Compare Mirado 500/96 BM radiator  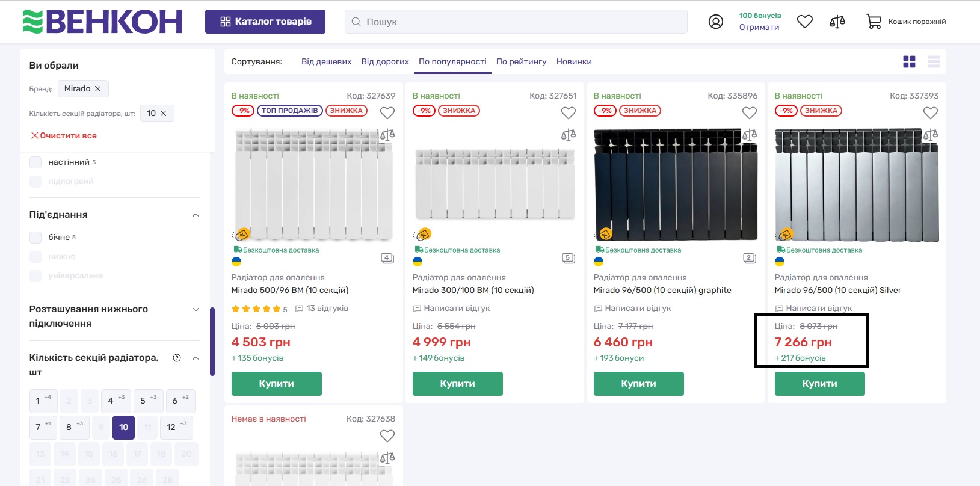(387, 135)
